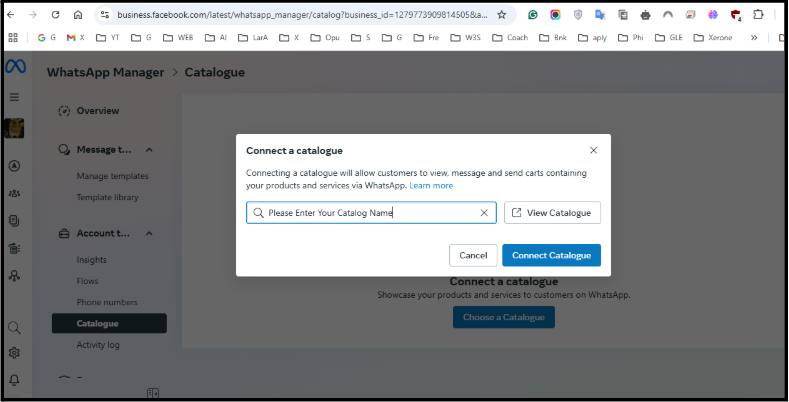This screenshot has height=402, width=789.
Task: Collapse the Account tools section
Action: (x=149, y=233)
